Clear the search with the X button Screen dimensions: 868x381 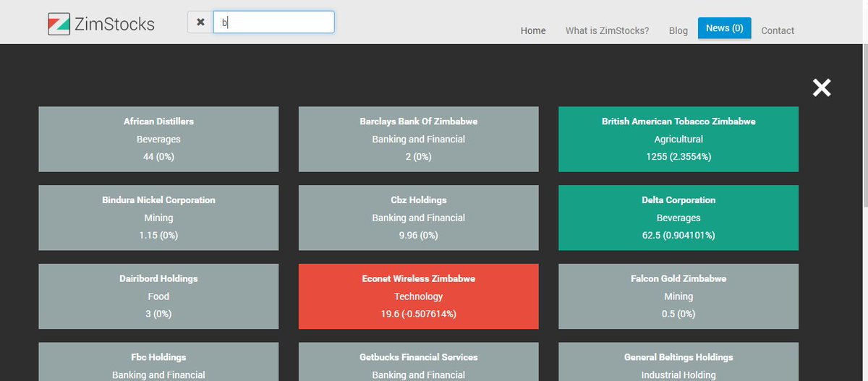(x=200, y=22)
